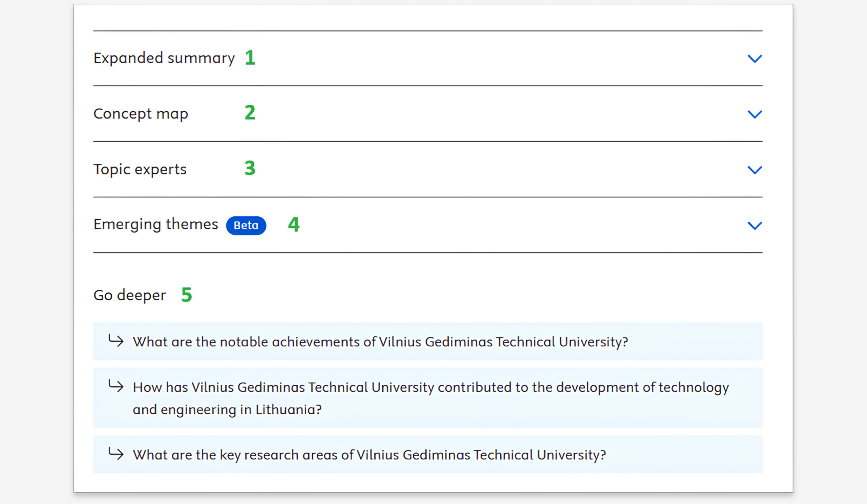Click the arrow icon beside key research areas question
The width and height of the screenshot is (867, 504).
(116, 454)
